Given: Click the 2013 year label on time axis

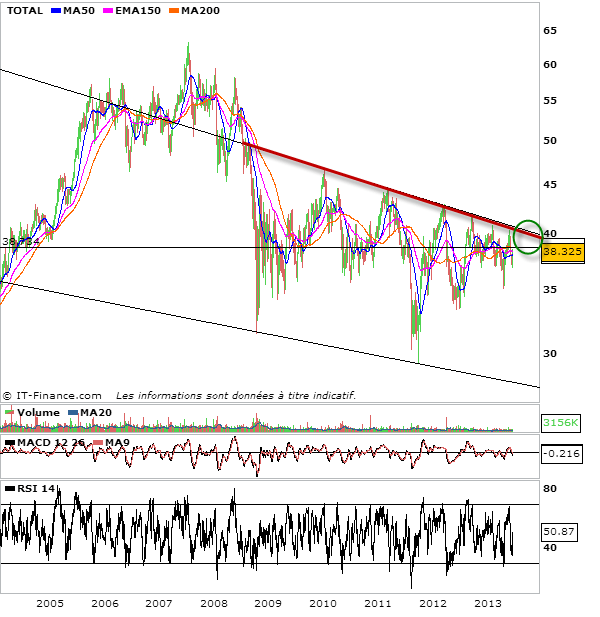Looking at the screenshot, I should point(487,604).
